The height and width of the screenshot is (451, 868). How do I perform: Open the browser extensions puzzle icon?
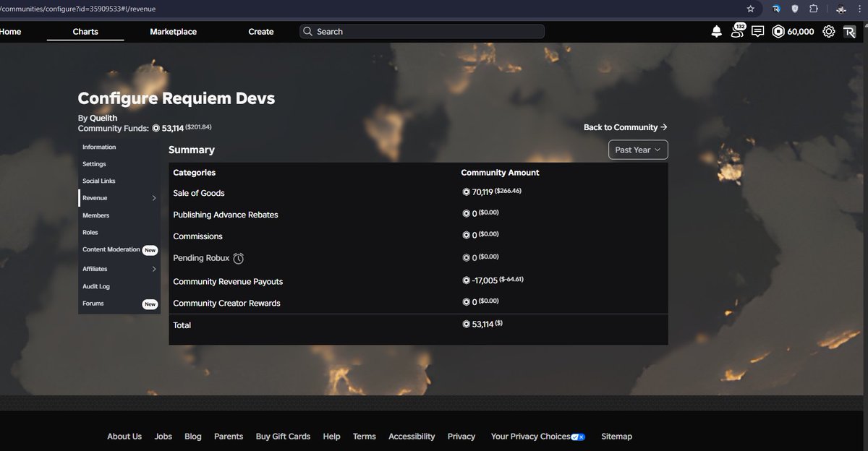pyautogui.click(x=814, y=9)
